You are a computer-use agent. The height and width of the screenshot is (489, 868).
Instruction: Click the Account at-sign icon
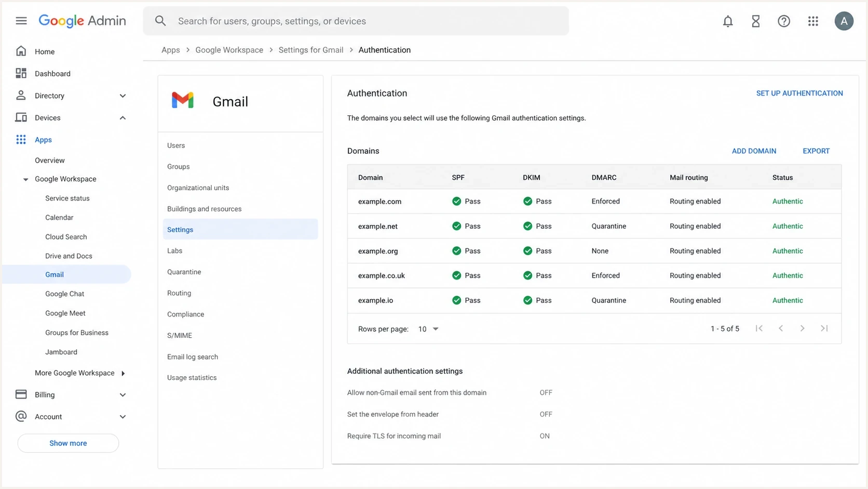(21, 416)
